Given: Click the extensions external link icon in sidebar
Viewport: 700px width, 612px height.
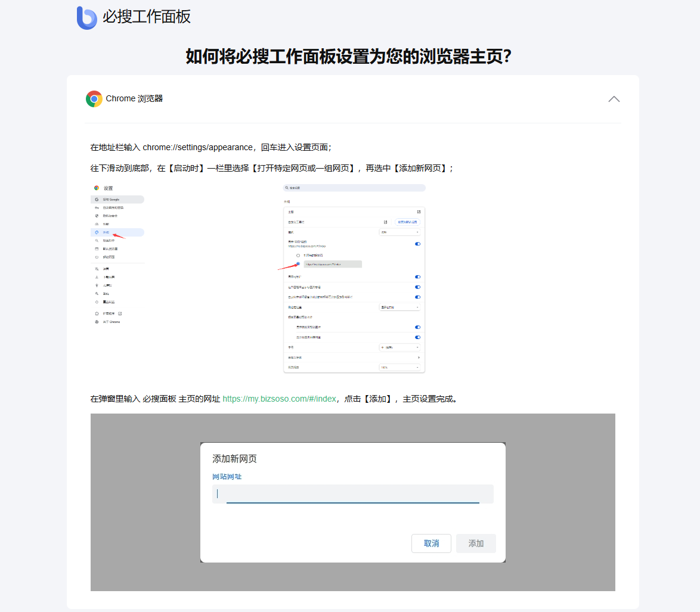Looking at the screenshot, I should 120,313.
